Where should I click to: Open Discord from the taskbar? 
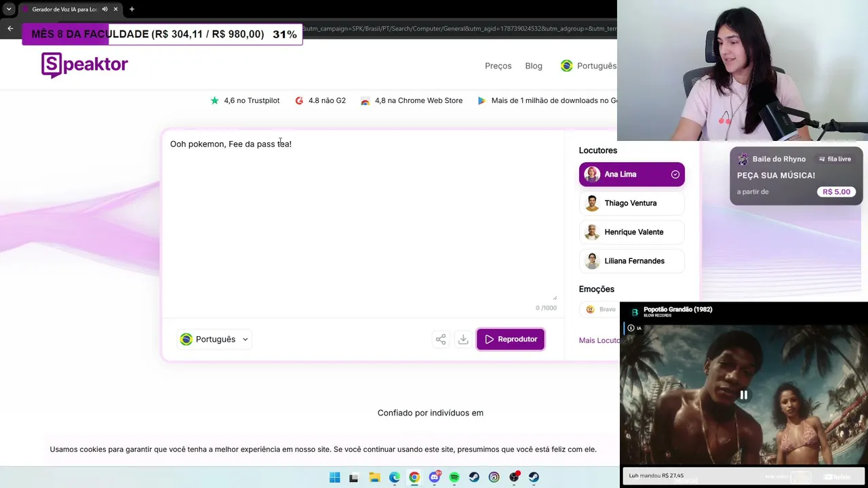pyautogui.click(x=434, y=477)
